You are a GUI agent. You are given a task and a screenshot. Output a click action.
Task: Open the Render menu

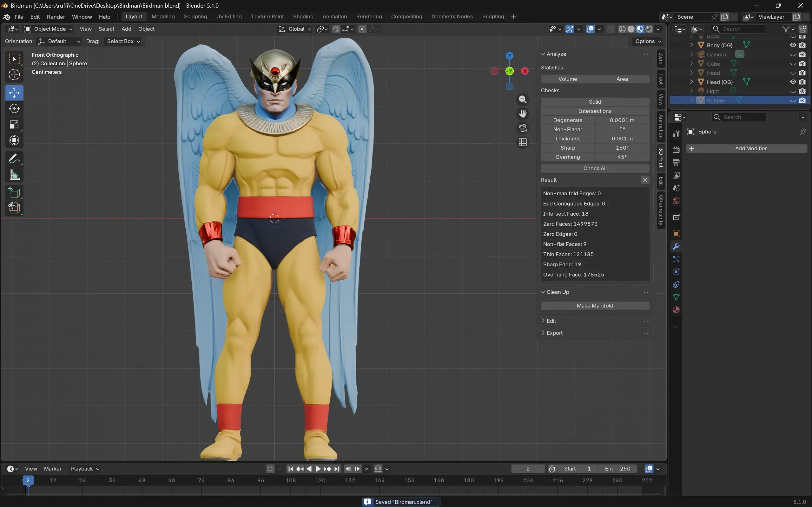point(56,17)
